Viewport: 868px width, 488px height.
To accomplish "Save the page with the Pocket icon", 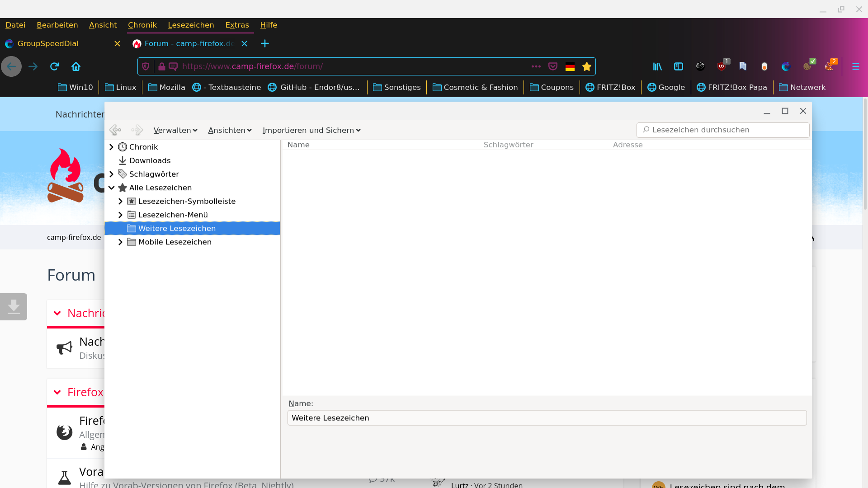I will (x=553, y=66).
